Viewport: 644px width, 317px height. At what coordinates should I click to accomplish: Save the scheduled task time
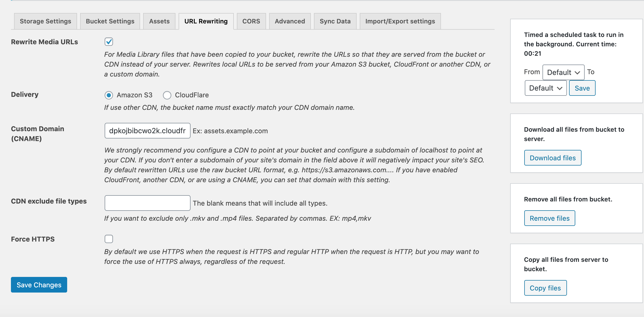[582, 88]
